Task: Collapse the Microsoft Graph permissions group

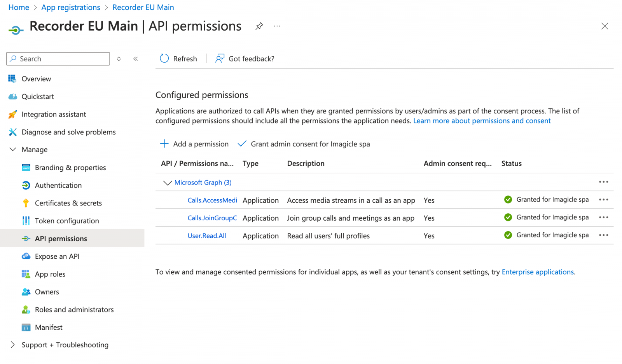Action: coord(168,183)
